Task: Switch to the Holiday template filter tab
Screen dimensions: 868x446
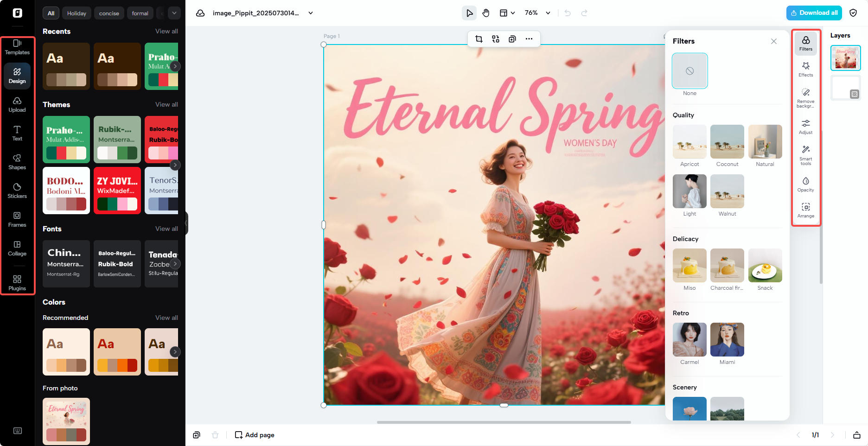Action: [x=76, y=13]
